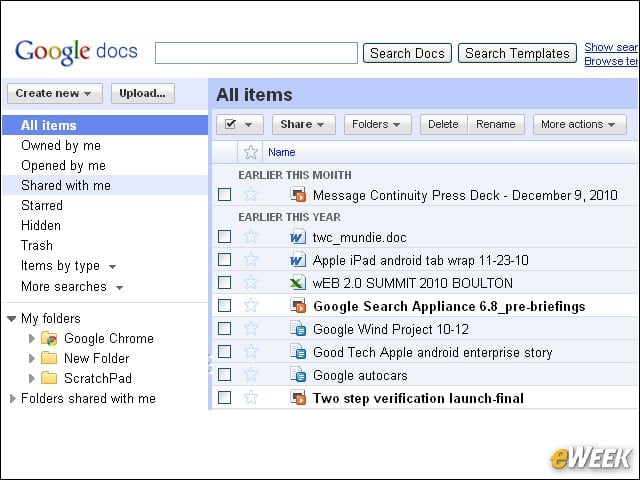Click Word icon next to Apple iPad android tab wrap
The height and width of the screenshot is (480, 640).
298,260
